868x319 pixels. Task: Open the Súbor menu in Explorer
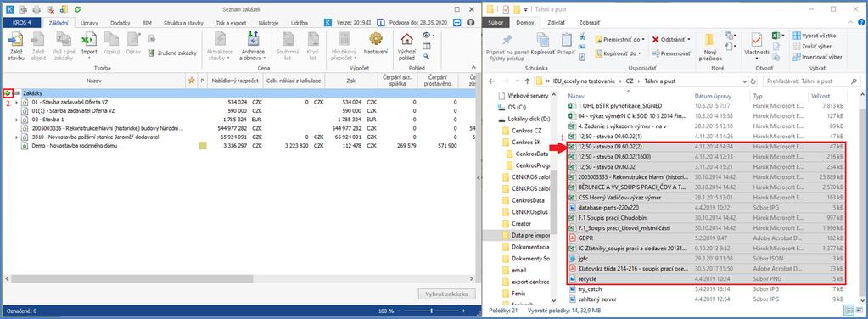click(x=496, y=23)
